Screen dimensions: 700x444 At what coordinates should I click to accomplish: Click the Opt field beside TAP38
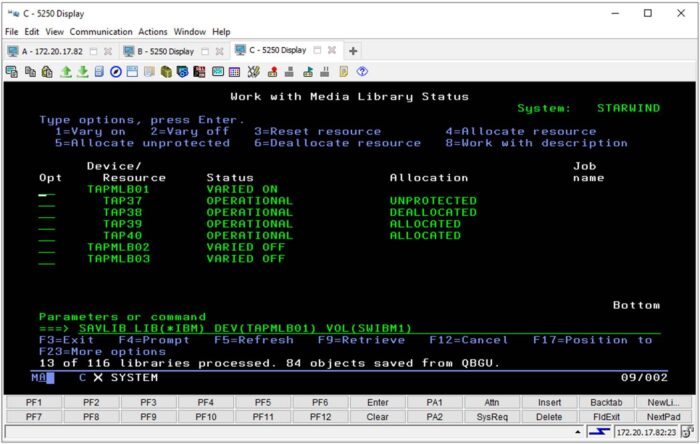(46, 213)
